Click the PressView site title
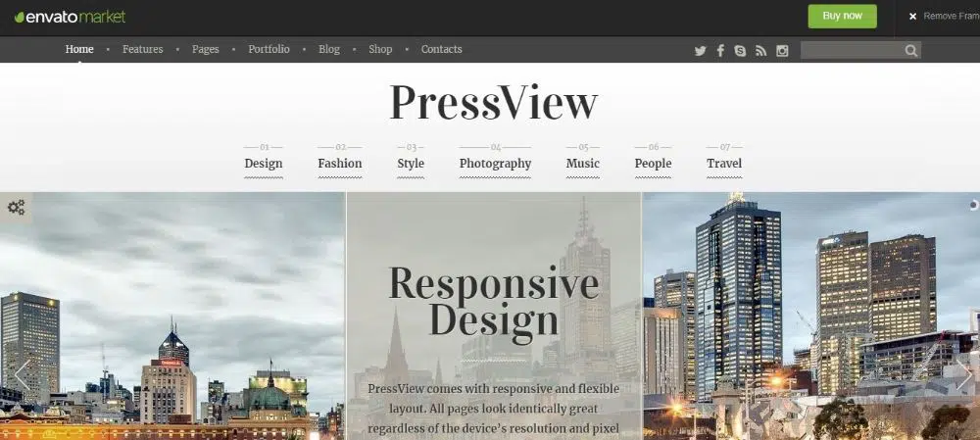This screenshot has height=440, width=980. pos(493,103)
